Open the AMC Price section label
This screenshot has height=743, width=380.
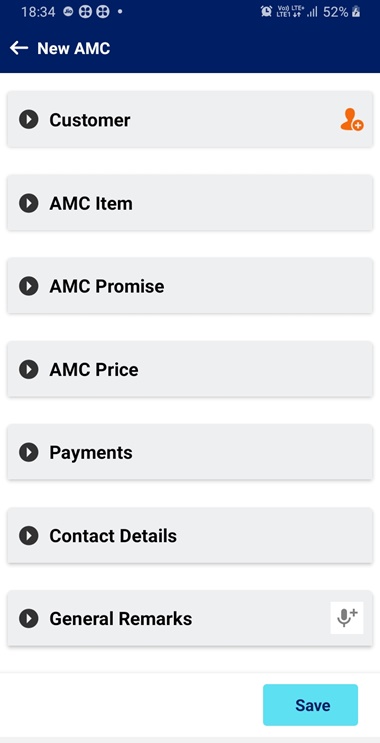click(x=94, y=370)
